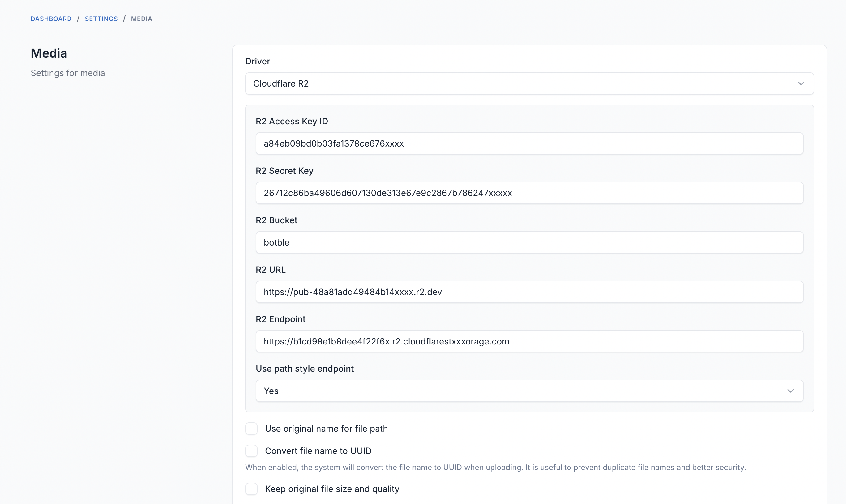Open Settings from the breadcrumb
846x504 pixels.
tap(101, 19)
